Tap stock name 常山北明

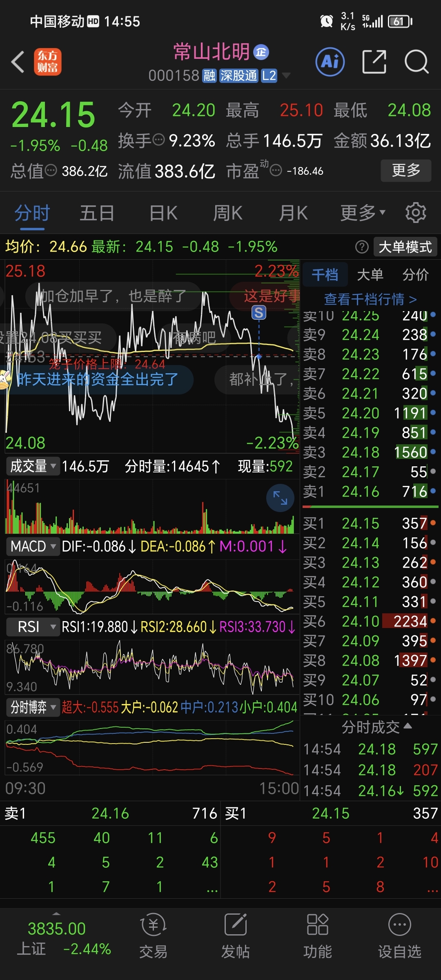pos(212,52)
